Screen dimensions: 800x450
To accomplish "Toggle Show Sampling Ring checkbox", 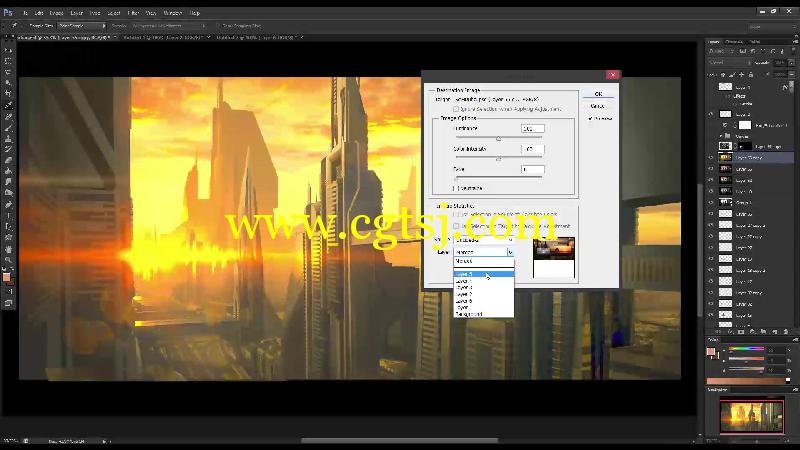I will coord(217,26).
